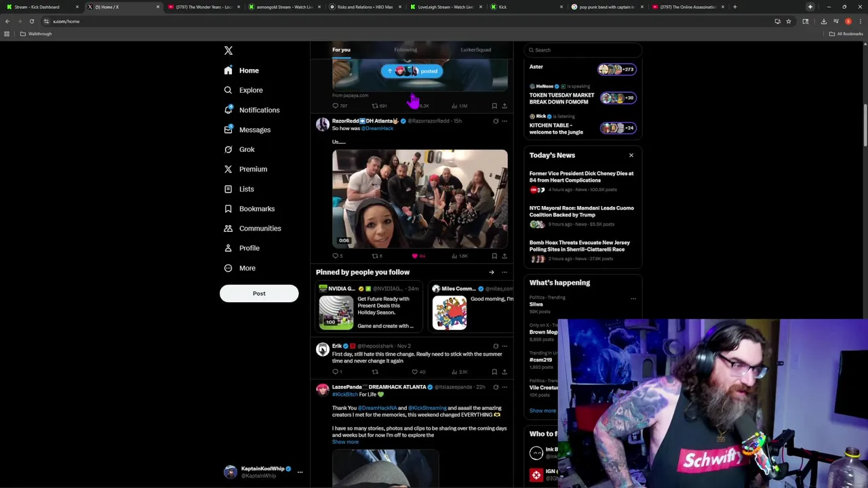Open the more menu on RazorRedd's post
Screen dimensions: 868x488
point(505,121)
